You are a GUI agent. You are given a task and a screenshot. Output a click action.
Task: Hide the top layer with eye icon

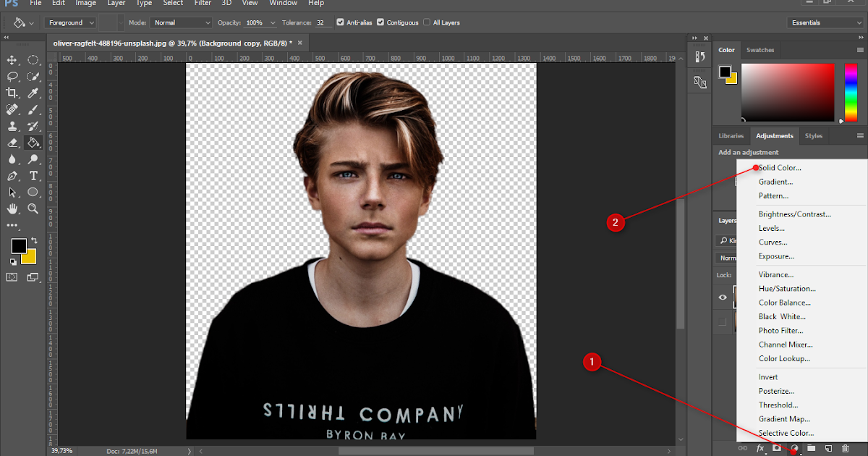pos(722,297)
